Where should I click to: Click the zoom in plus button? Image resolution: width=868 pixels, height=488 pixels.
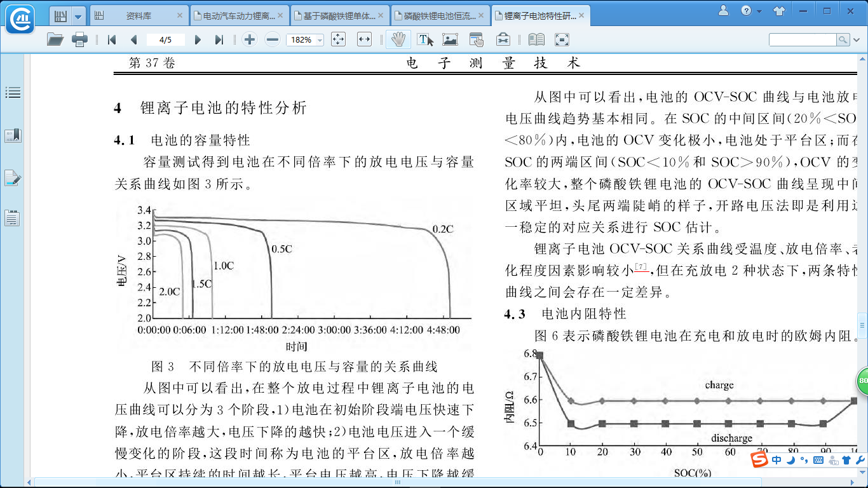(250, 39)
